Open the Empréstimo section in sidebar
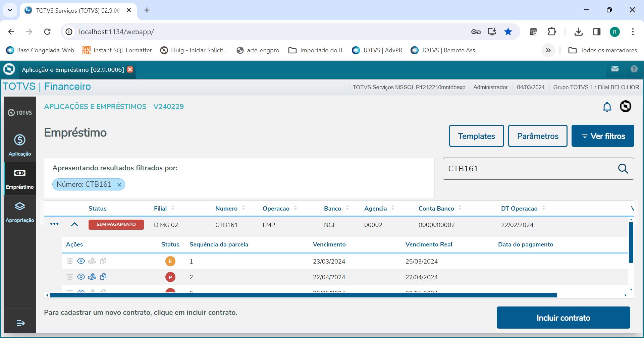The width and height of the screenshot is (644, 338). (20, 179)
